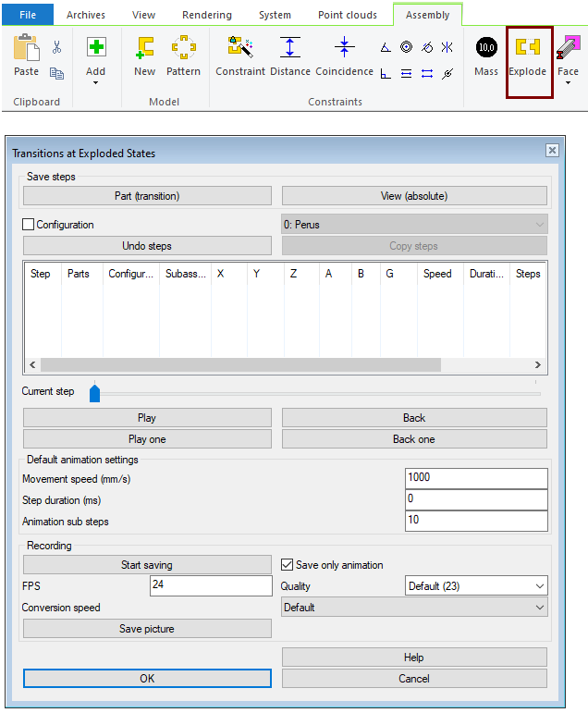Click the Current step slider handle
588x713 pixels.
94,394
